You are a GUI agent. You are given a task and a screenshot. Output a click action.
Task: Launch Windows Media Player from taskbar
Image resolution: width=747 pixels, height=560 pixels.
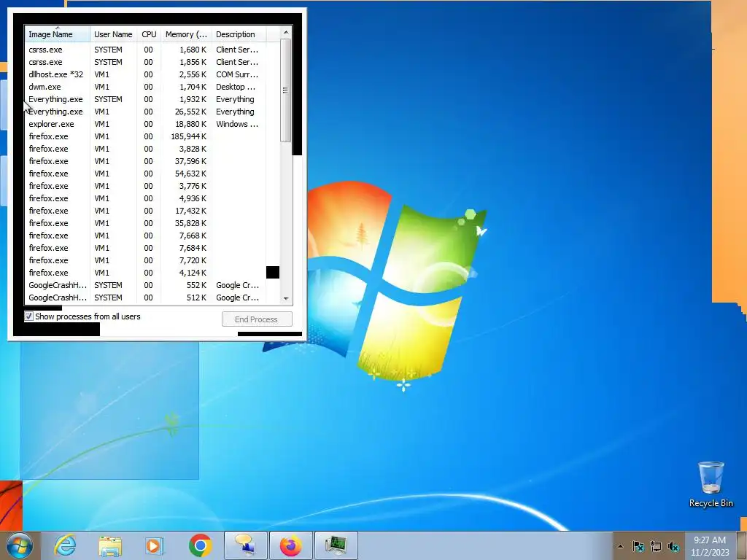(x=155, y=545)
